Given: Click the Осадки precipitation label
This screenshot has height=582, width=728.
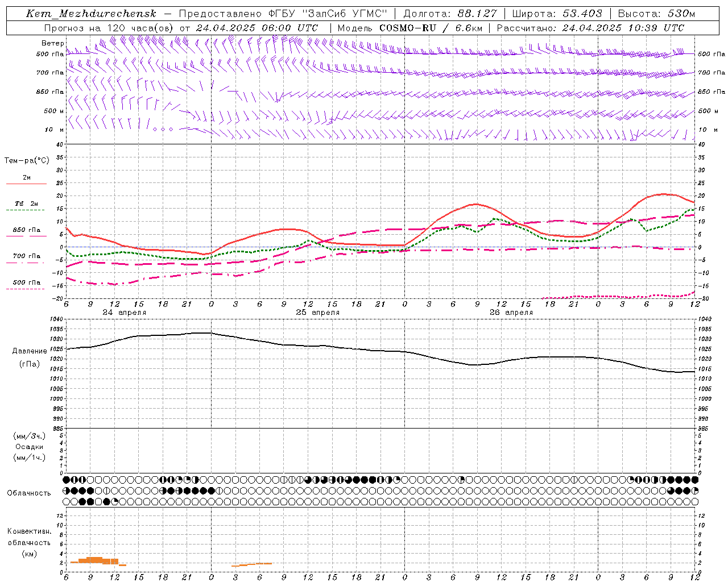Looking at the screenshot, I should click(30, 447).
